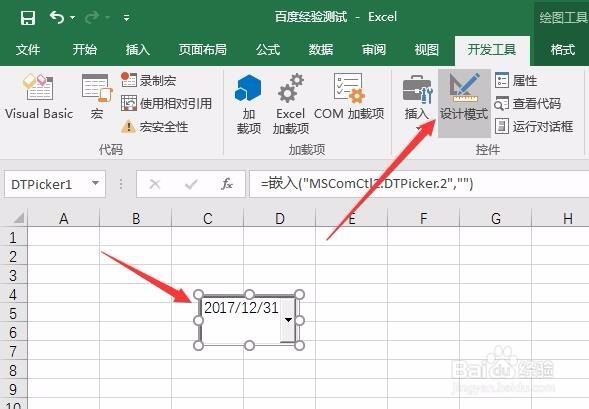Switch to the 开始 ribbon tab
This screenshot has width=589, height=409.
coord(85,49)
